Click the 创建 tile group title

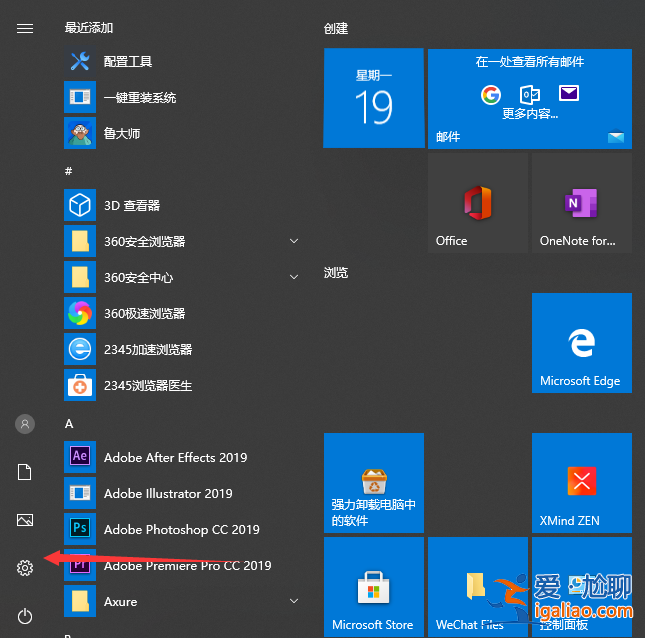(336, 28)
